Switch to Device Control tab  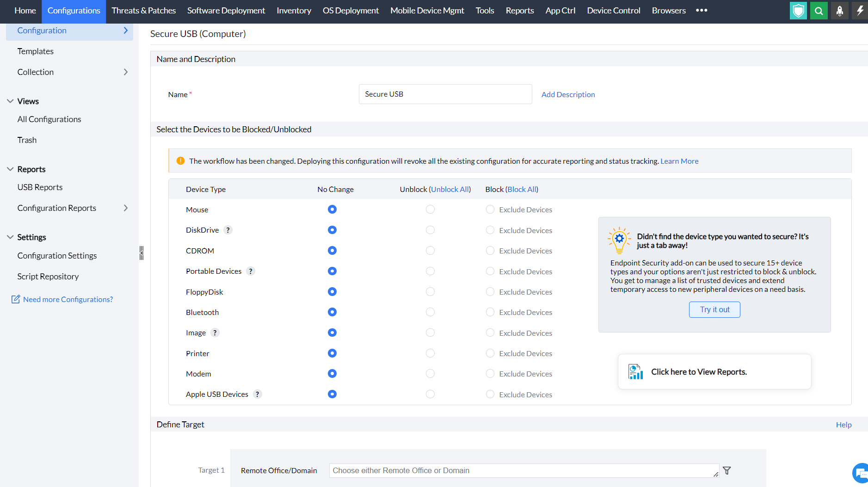(x=613, y=11)
